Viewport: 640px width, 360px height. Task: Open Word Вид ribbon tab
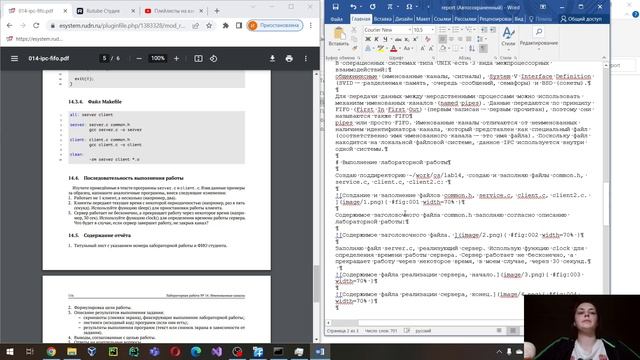[518, 19]
